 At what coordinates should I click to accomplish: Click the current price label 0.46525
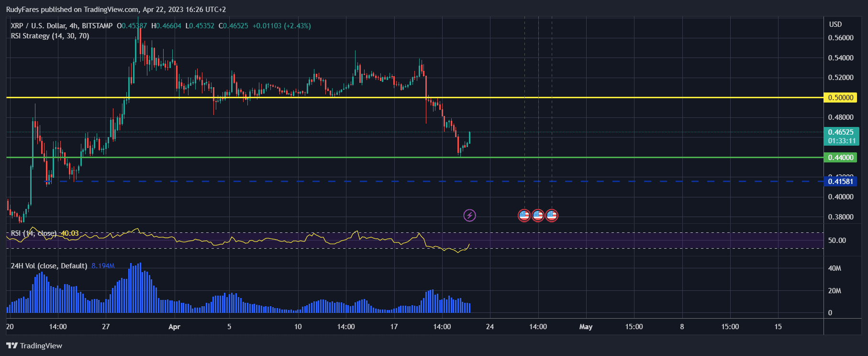840,133
